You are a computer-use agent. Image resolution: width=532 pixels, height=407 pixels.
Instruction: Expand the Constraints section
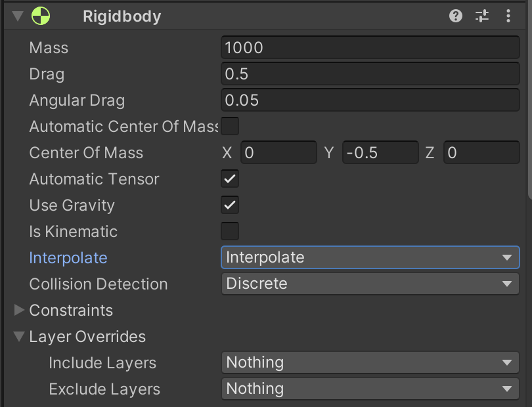[x=19, y=310]
